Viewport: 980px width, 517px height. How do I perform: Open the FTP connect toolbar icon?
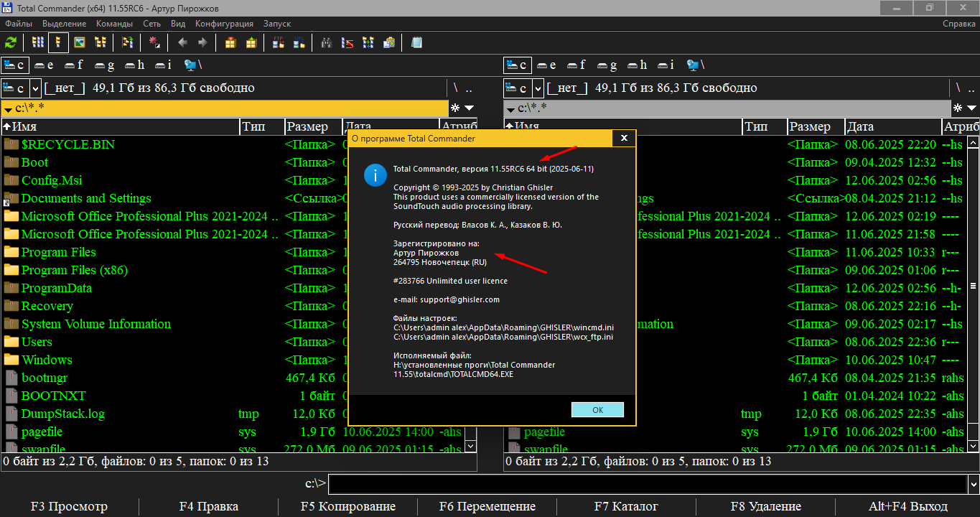coord(278,43)
